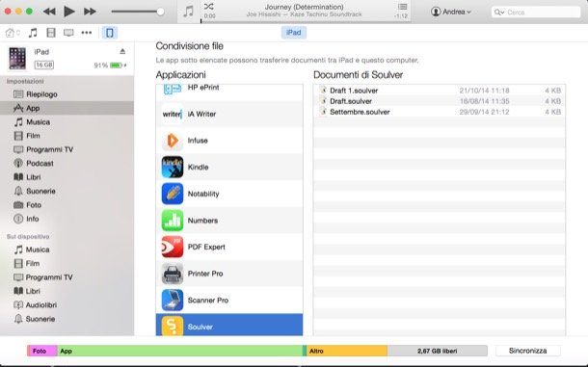The image size is (588, 367).
Task: Open Programmi TV under Impostazioni
Action: (x=67, y=149)
